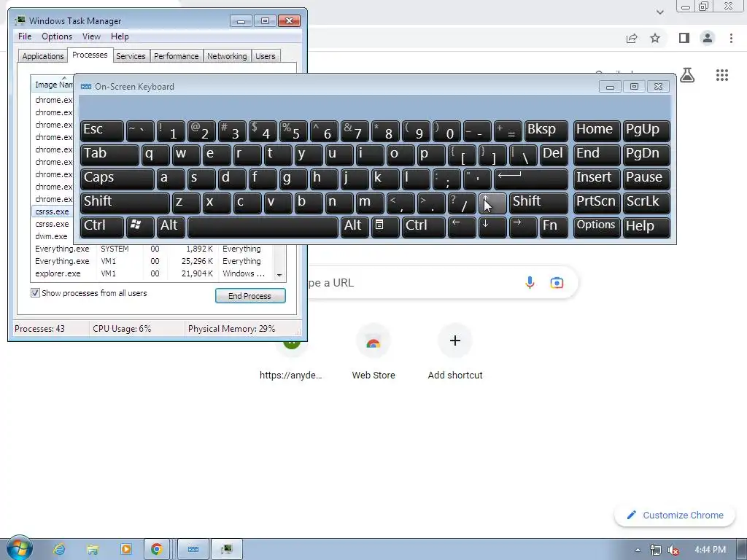Screen dimensions: 747x560
Task: Open the Options menu in Task Manager
Action: [57, 36]
